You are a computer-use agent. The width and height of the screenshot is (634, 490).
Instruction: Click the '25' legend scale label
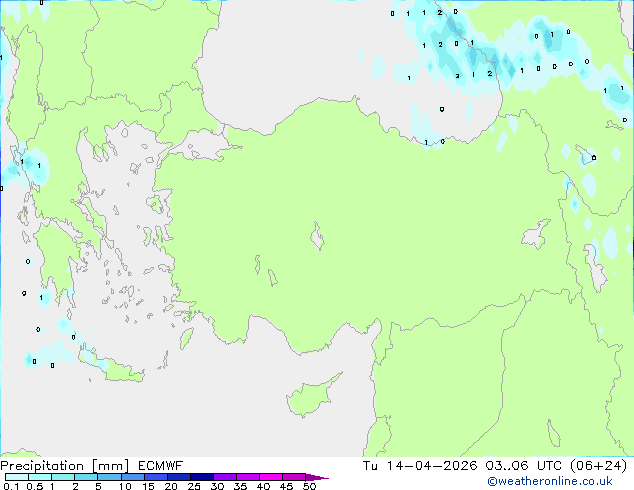click(194, 486)
